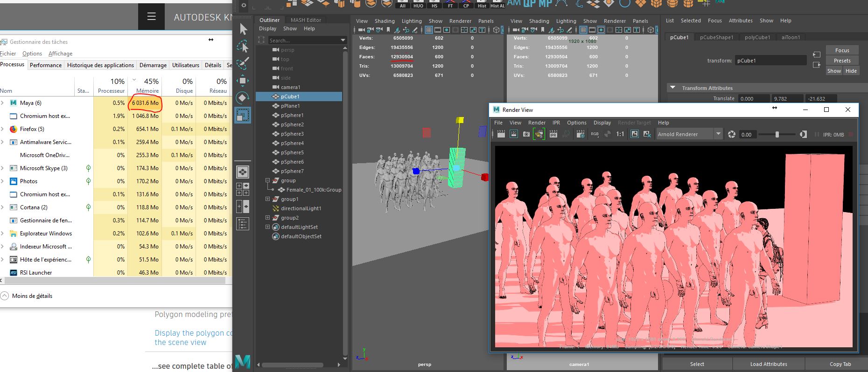Open the Lighting menu in persp viewport

pos(411,21)
